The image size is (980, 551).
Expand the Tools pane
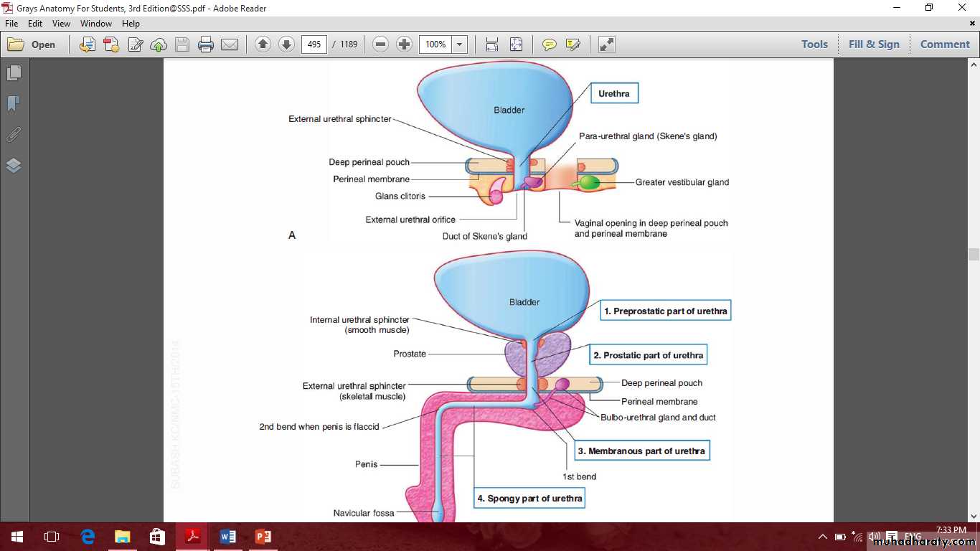814,44
